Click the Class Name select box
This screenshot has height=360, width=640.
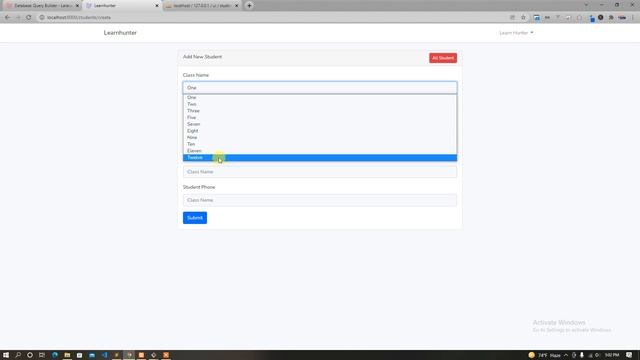point(320,88)
